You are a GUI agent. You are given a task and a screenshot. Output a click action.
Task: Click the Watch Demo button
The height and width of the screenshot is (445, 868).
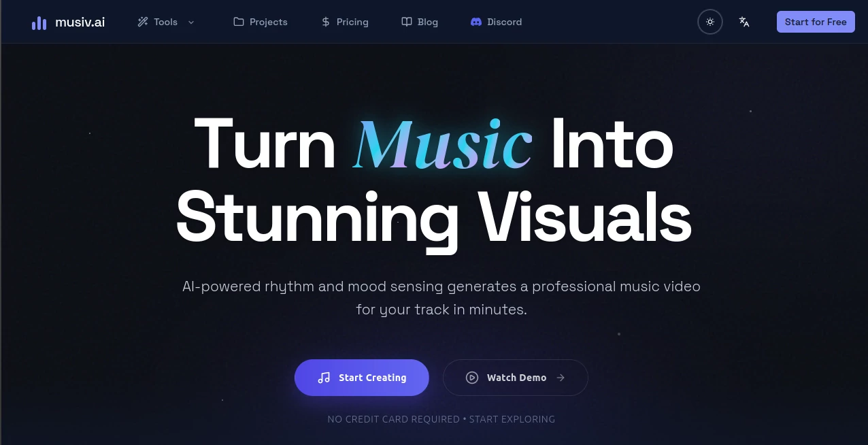click(x=516, y=378)
